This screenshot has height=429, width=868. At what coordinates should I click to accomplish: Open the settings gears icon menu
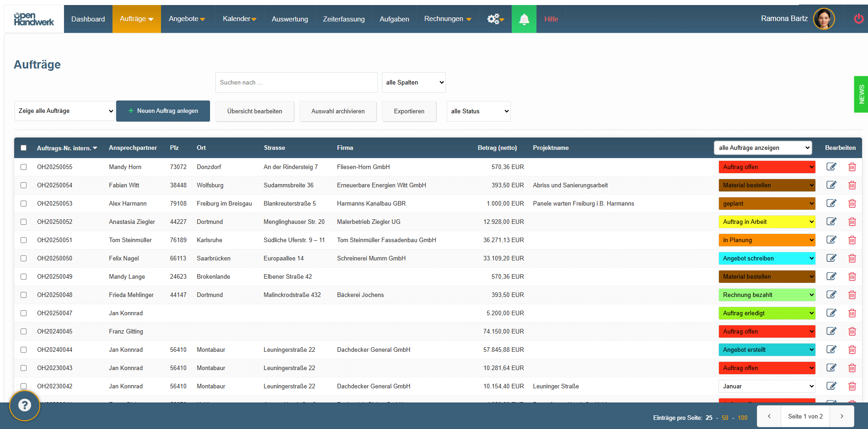click(x=495, y=19)
